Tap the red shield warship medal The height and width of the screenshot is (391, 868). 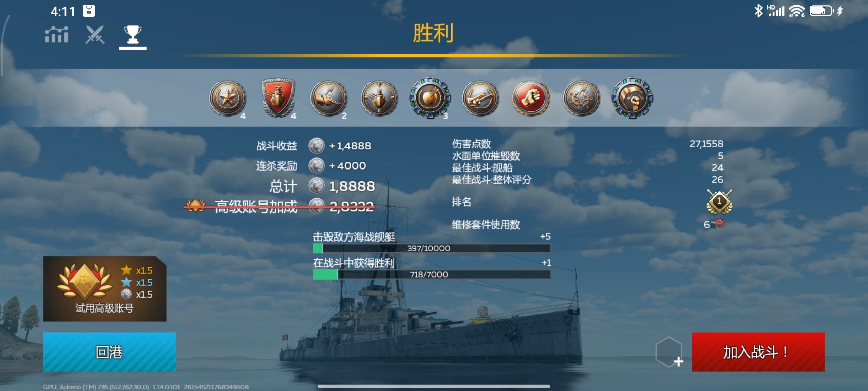tap(278, 98)
